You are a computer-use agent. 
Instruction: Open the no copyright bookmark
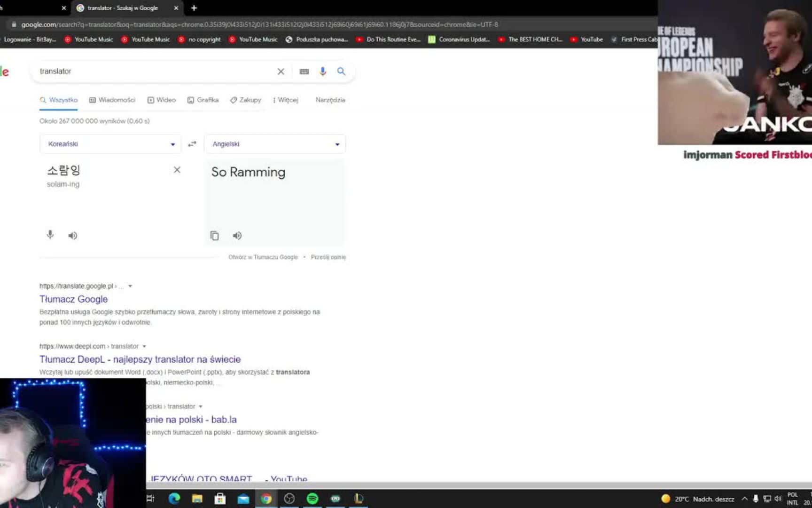coord(199,40)
